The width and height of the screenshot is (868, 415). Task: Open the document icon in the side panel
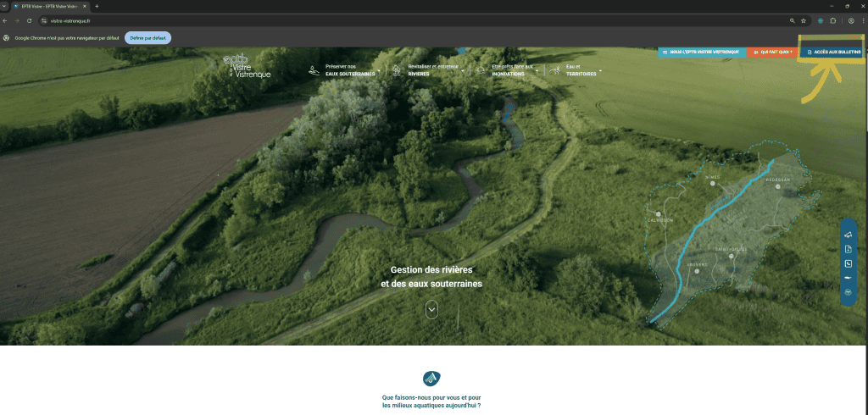(x=848, y=249)
